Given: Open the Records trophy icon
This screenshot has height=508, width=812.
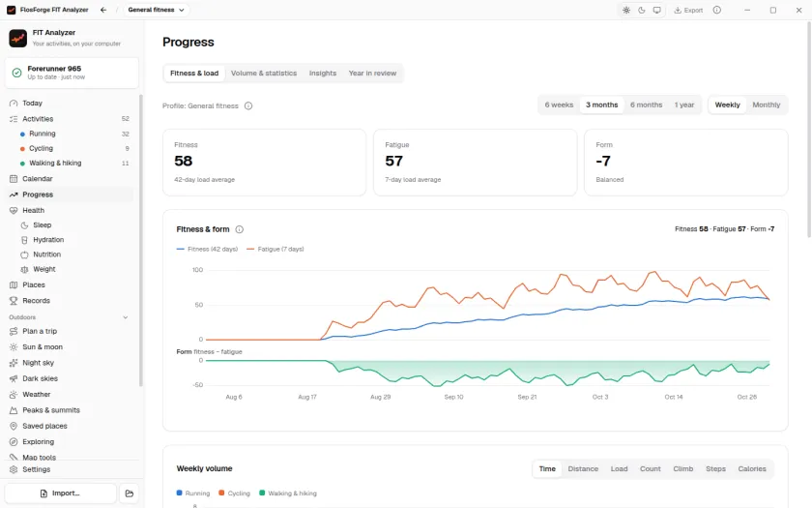Looking at the screenshot, I should [14, 301].
